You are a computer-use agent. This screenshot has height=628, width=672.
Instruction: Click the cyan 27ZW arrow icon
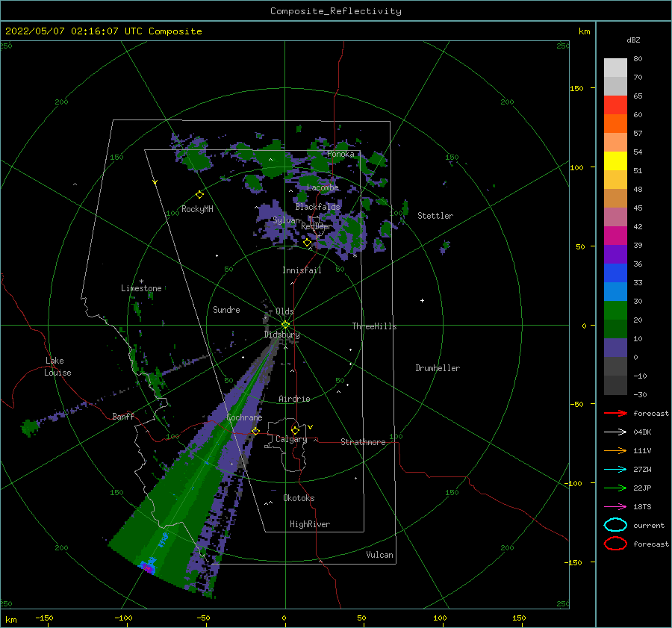coord(615,470)
